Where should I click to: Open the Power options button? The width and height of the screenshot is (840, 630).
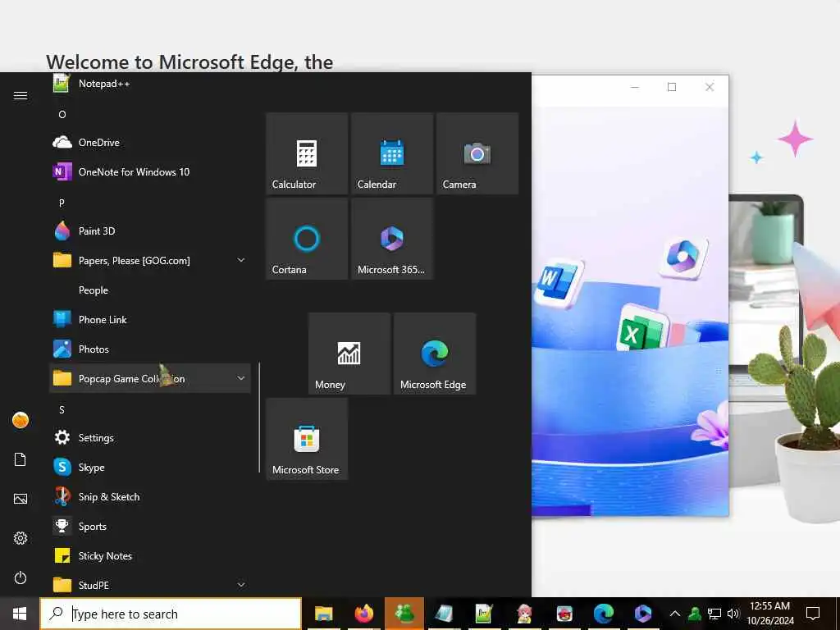pyautogui.click(x=21, y=577)
